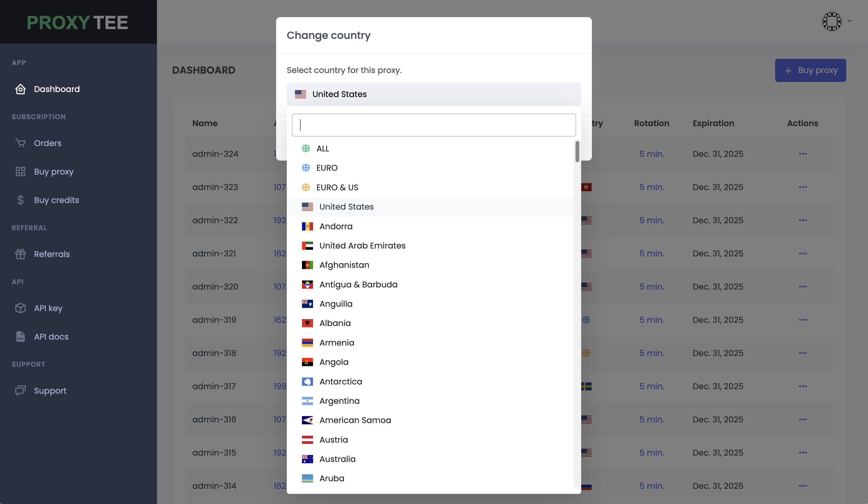Select the Dashboard home icon
The image size is (868, 504).
pyautogui.click(x=20, y=89)
